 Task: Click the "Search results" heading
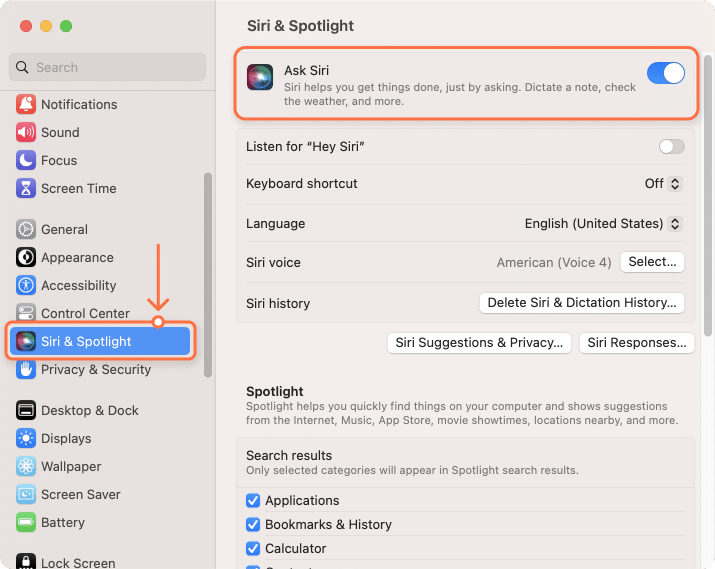click(289, 455)
